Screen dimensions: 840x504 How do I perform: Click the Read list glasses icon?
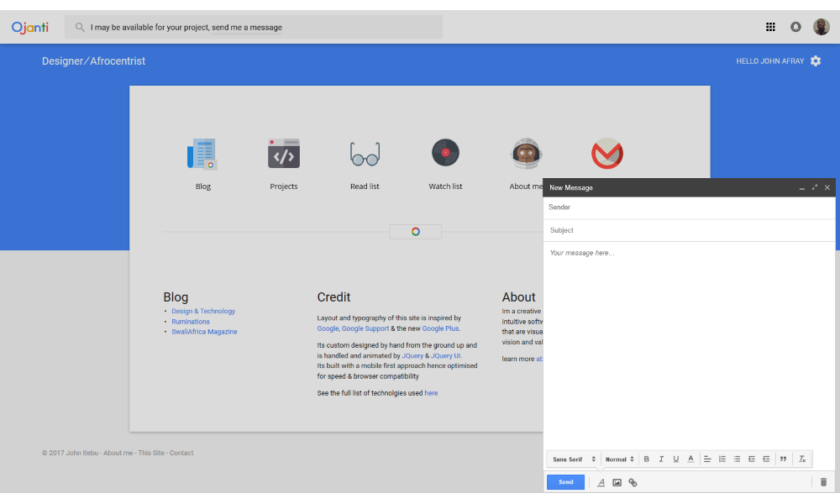(365, 155)
